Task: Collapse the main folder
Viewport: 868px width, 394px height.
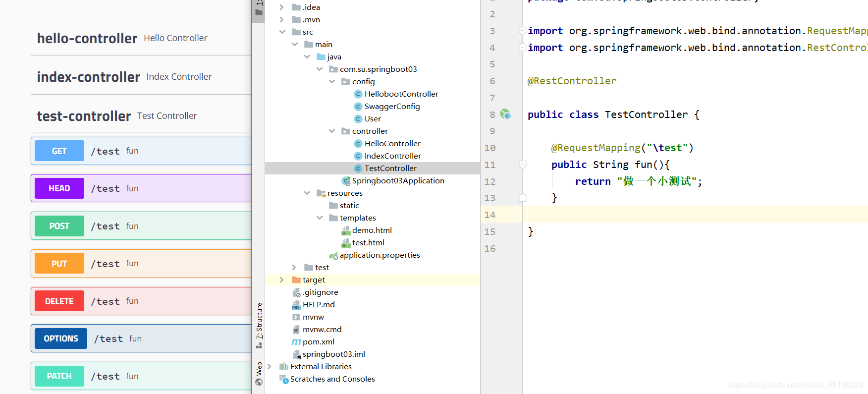Action: [295, 44]
